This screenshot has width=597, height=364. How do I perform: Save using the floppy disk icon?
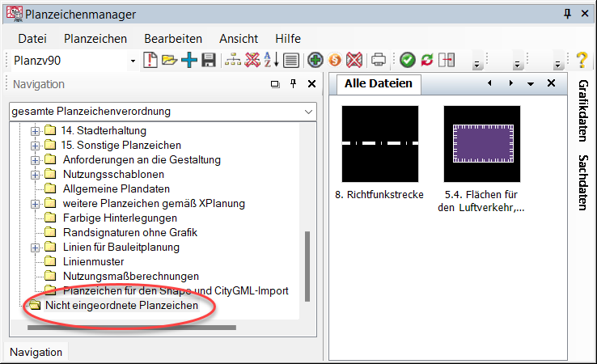208,60
